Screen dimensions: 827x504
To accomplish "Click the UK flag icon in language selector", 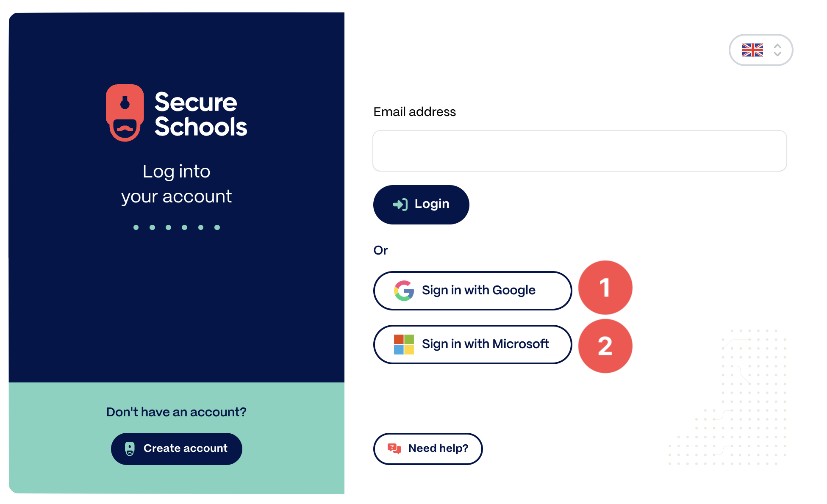I will 753,50.
